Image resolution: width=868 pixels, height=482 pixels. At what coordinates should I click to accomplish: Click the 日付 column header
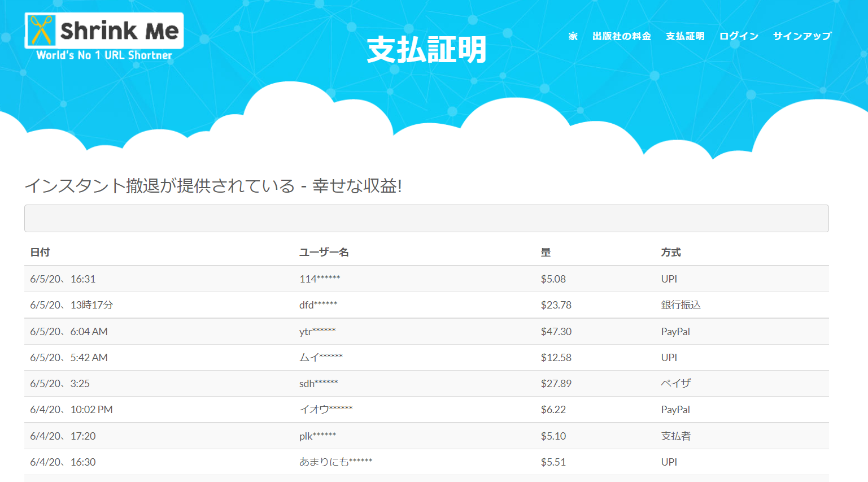click(x=40, y=253)
